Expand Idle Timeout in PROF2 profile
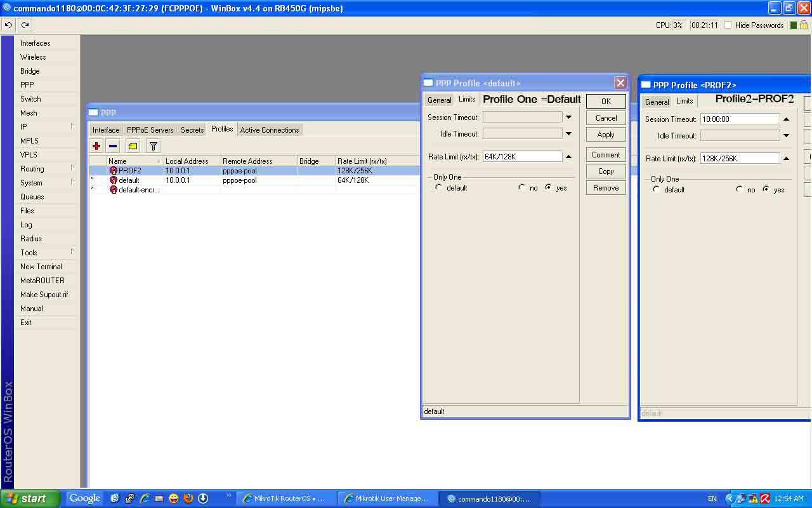The image size is (812, 508). click(787, 136)
